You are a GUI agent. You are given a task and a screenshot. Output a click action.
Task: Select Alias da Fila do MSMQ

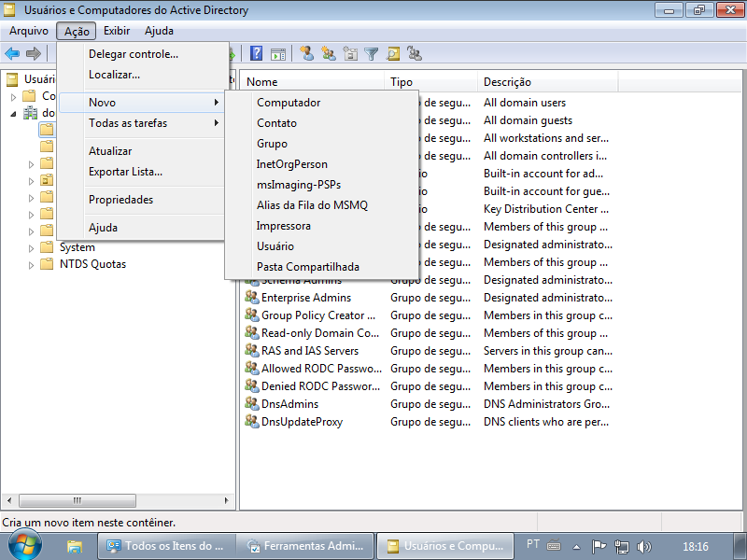tap(321, 204)
